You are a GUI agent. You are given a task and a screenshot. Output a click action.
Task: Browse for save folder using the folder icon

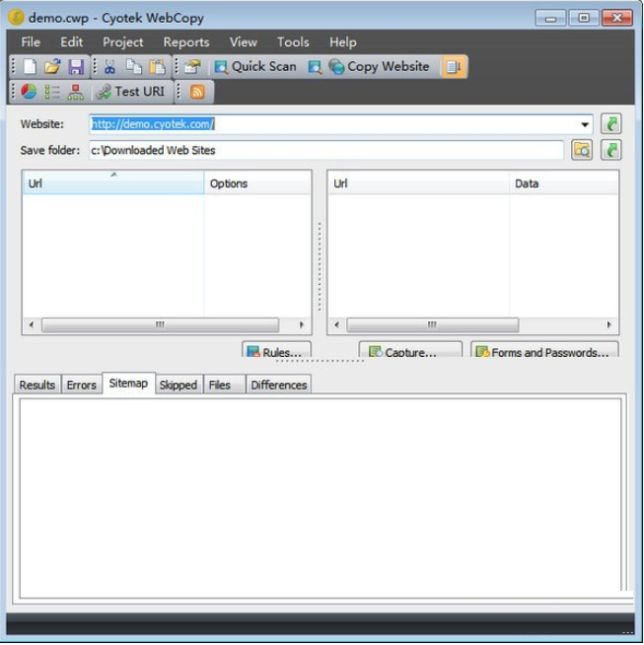point(582,150)
